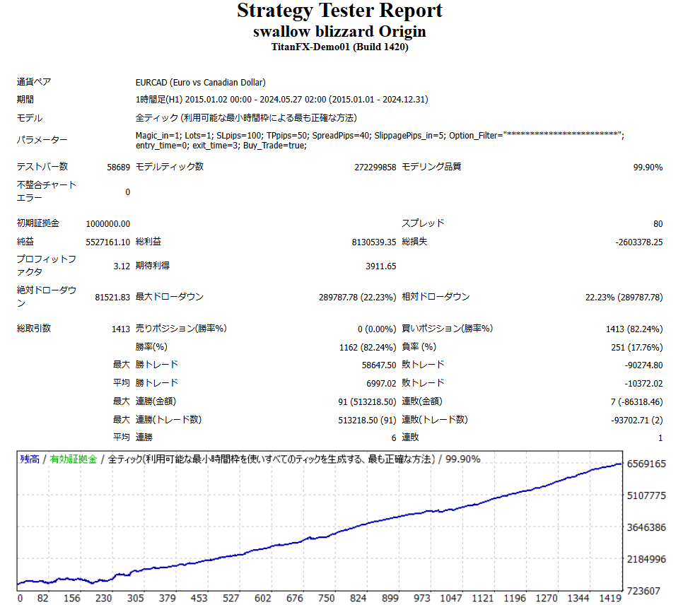Click the model value '全ティック (利用可能な最小時間枠...'
The height and width of the screenshot is (605, 700).
[246, 118]
